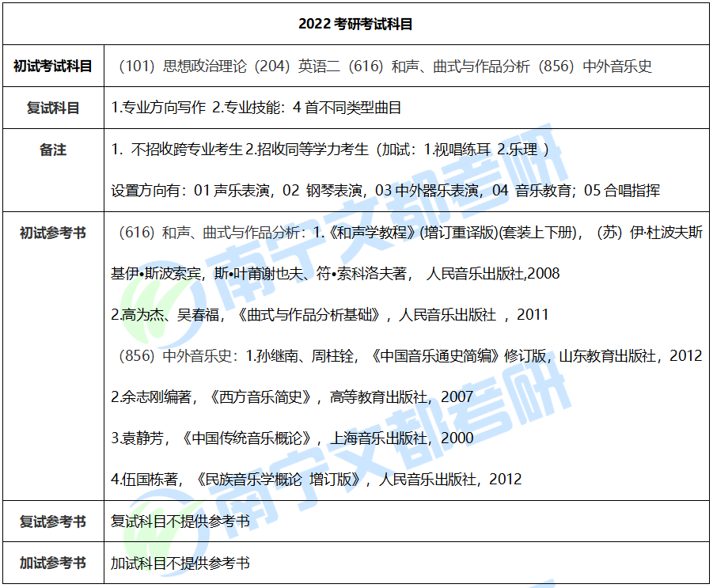Click the 初试参考书 row header
713x588 pixels.
coord(54,230)
